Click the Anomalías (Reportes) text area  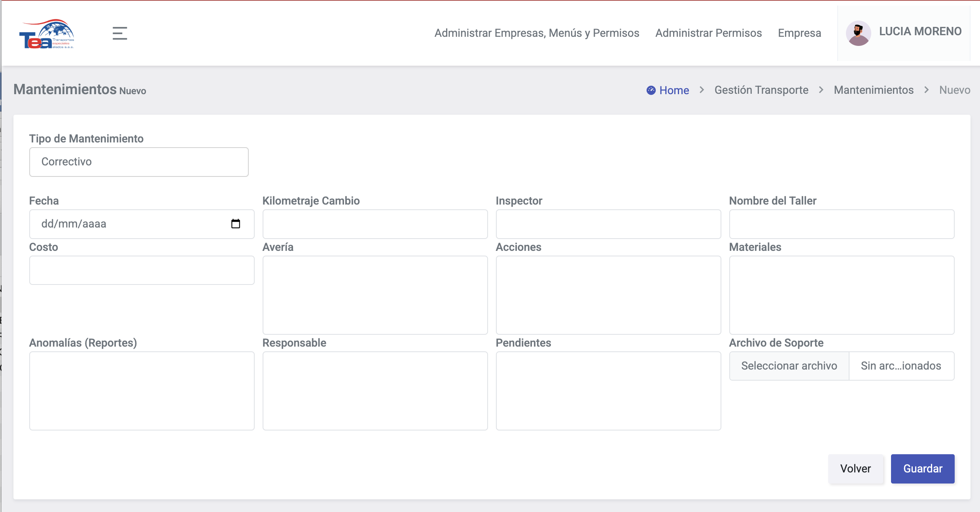point(142,391)
